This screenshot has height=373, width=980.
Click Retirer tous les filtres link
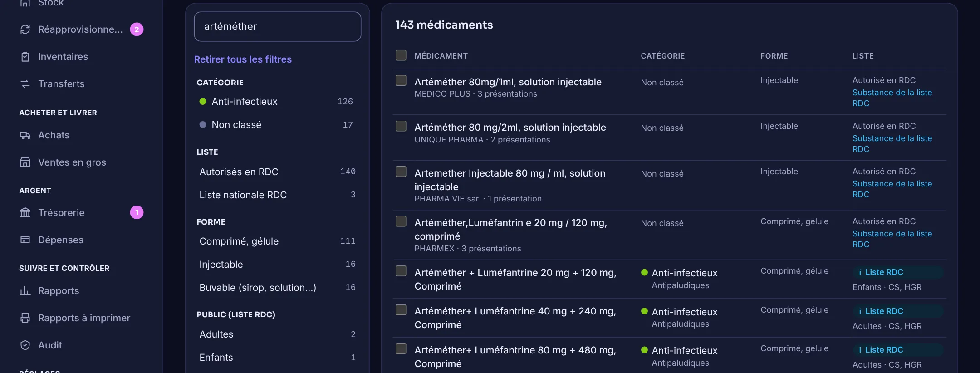pos(243,59)
